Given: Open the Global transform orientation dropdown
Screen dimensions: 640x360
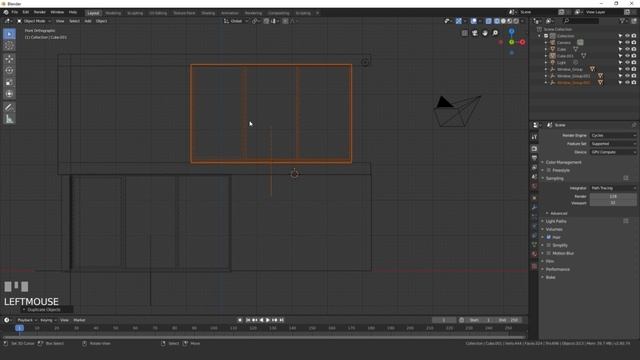Looking at the screenshot, I should tap(236, 21).
